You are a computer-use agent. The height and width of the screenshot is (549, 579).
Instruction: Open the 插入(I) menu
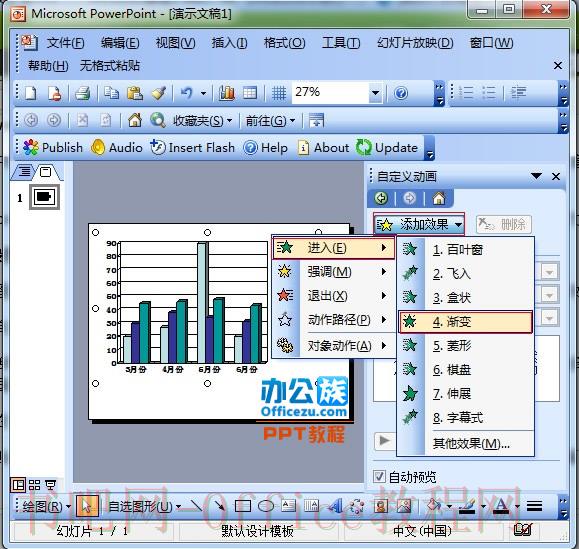coord(229,43)
